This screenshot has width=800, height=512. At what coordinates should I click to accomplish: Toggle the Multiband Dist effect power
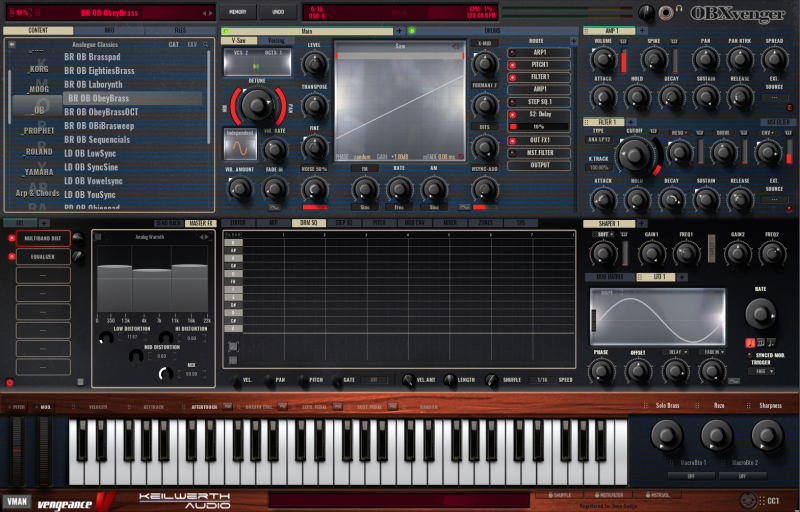click(x=11, y=238)
